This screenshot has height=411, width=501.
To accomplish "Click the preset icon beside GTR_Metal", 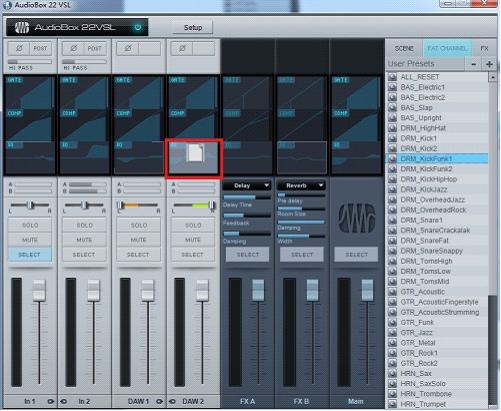I will point(392,343).
